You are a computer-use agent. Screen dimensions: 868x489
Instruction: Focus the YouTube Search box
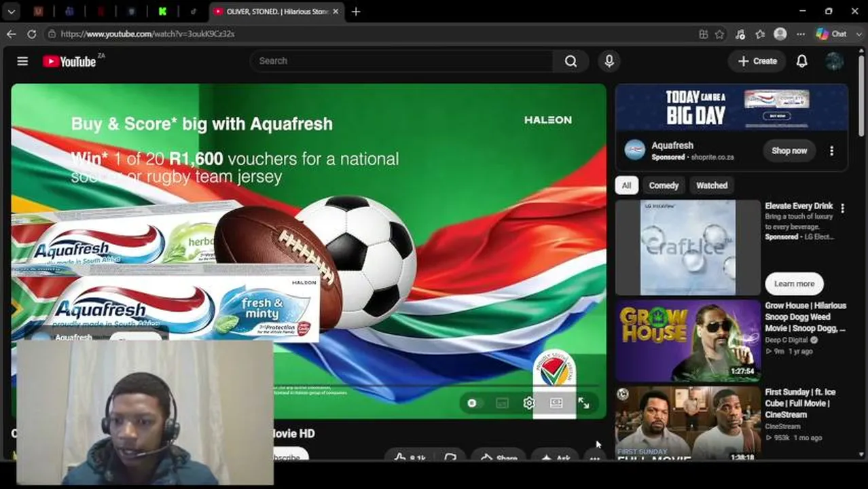[402, 61]
